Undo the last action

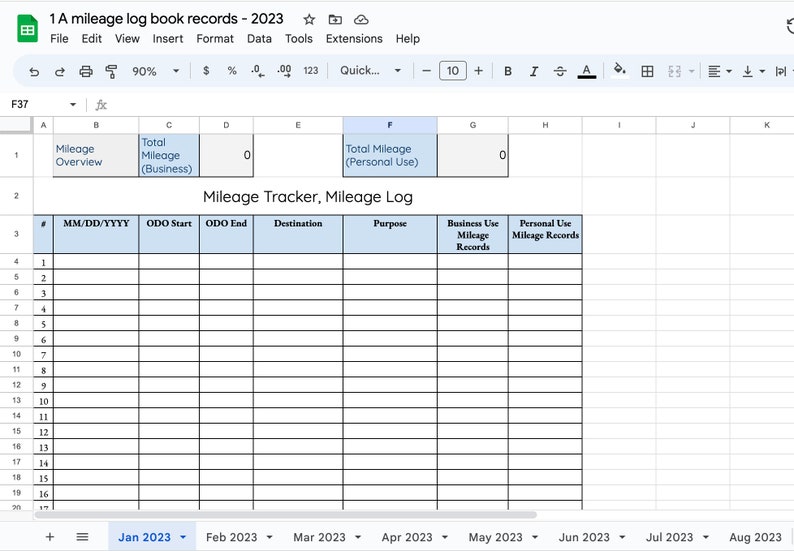click(x=34, y=71)
